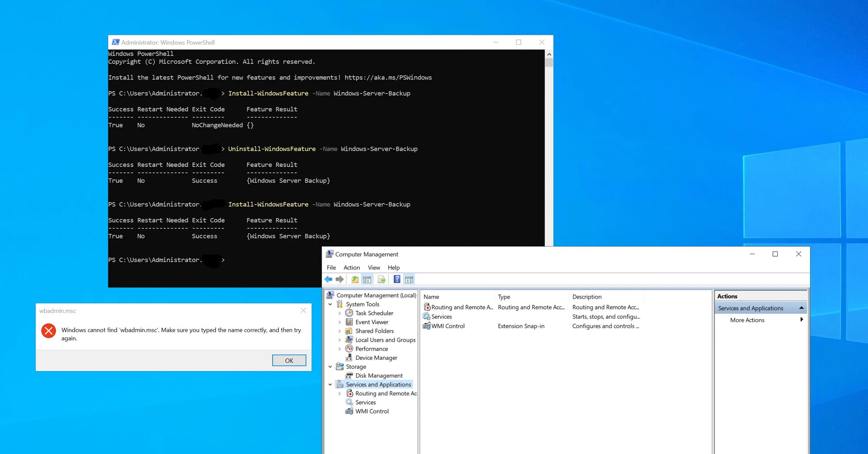
Task: Open the View menu
Action: (x=374, y=268)
